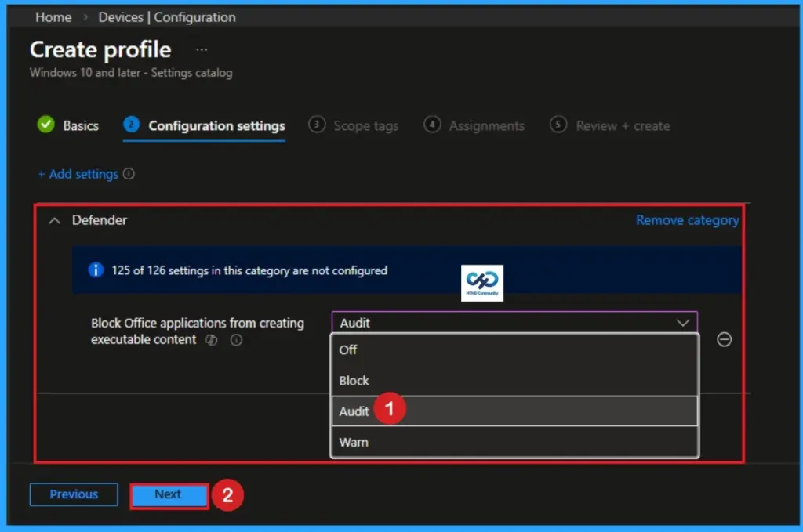Choose Block from the option list

pyautogui.click(x=354, y=381)
